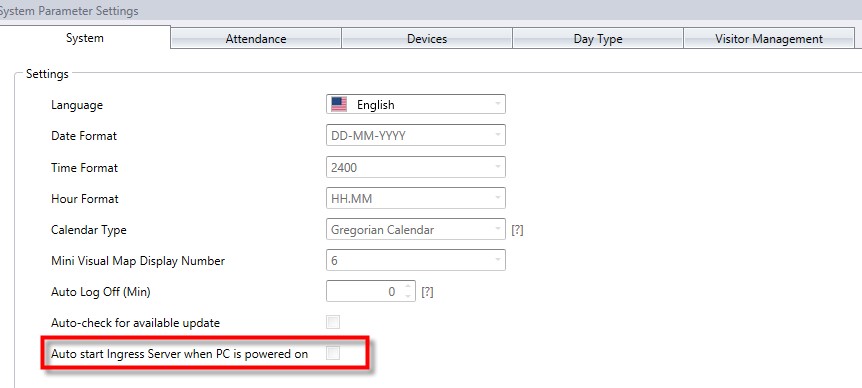Click the Calendar Type label

click(x=89, y=230)
